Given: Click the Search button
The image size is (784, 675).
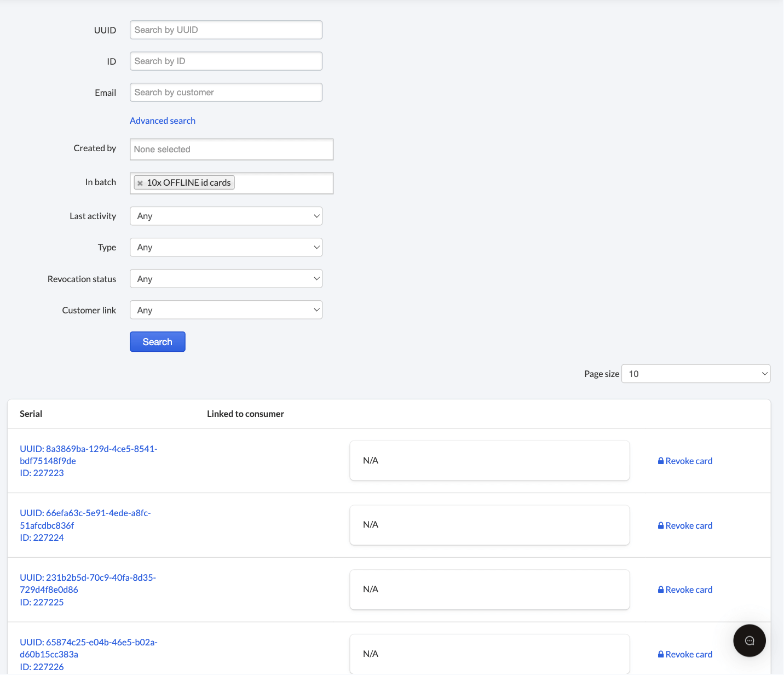Looking at the screenshot, I should pyautogui.click(x=157, y=341).
